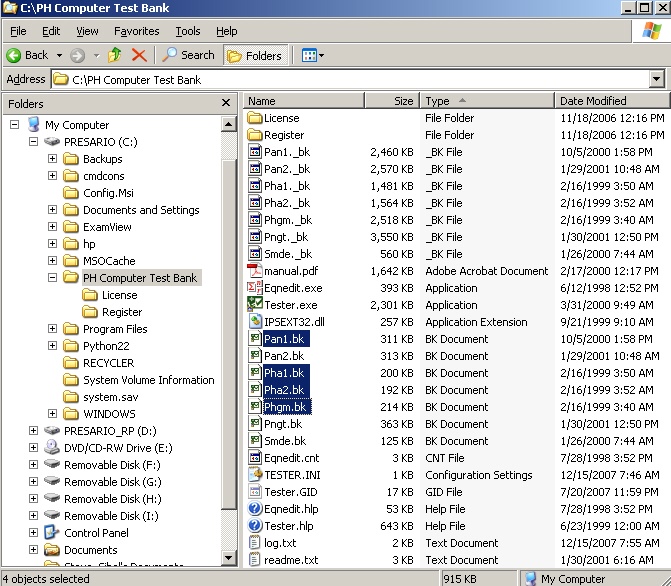Select ExamView folder in tree

pos(107,227)
